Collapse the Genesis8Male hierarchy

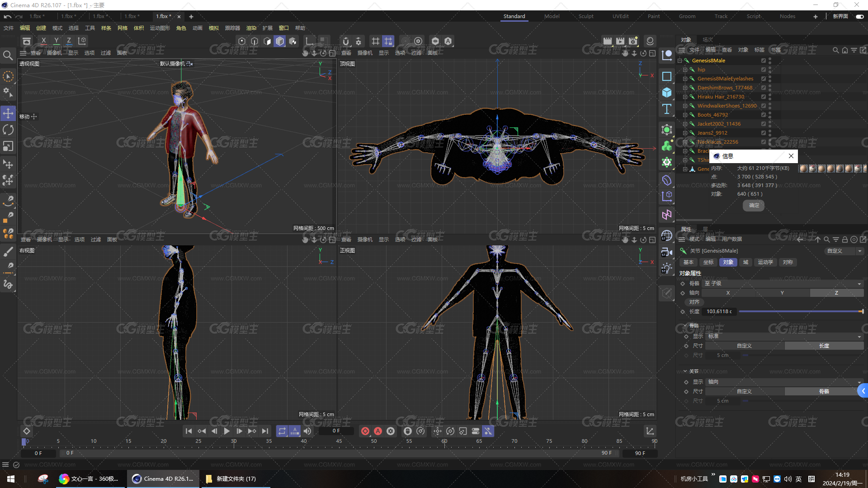click(x=679, y=61)
